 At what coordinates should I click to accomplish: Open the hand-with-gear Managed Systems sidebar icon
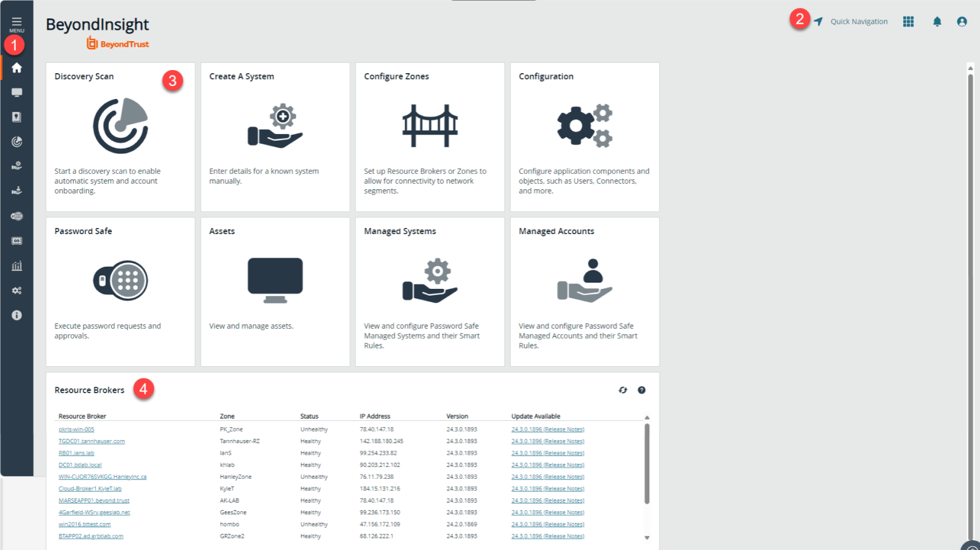[x=17, y=166]
